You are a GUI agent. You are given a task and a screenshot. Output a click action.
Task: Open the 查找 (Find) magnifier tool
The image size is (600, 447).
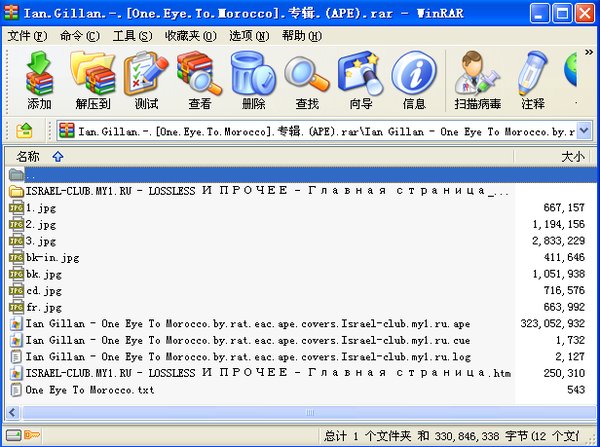coord(307,80)
